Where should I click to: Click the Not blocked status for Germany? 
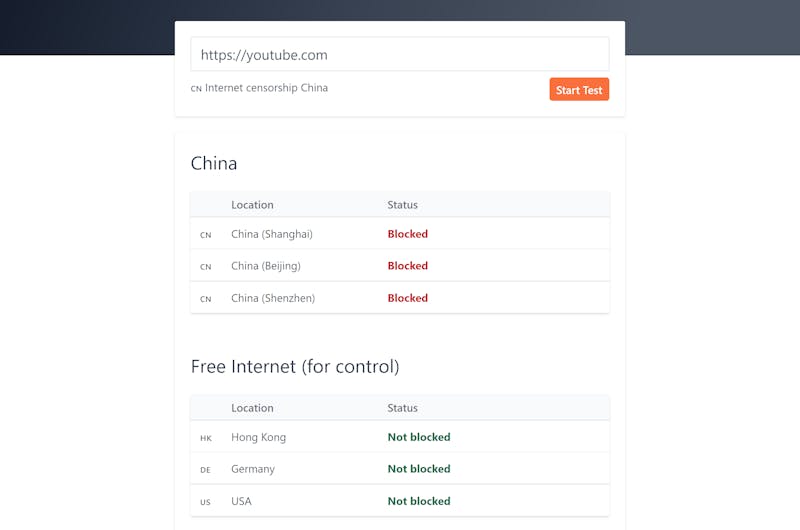pyautogui.click(x=419, y=468)
